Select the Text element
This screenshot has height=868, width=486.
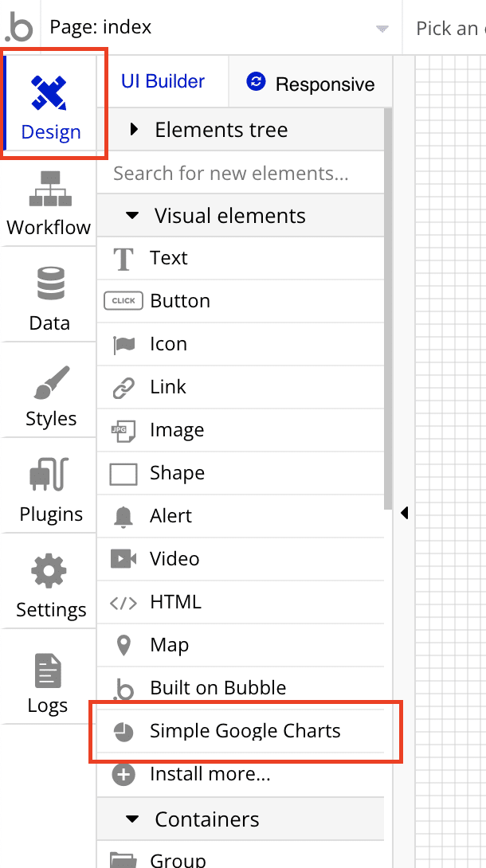click(241, 258)
